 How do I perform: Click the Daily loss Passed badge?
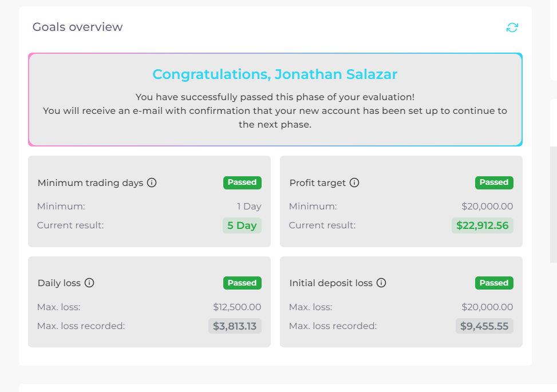point(242,283)
